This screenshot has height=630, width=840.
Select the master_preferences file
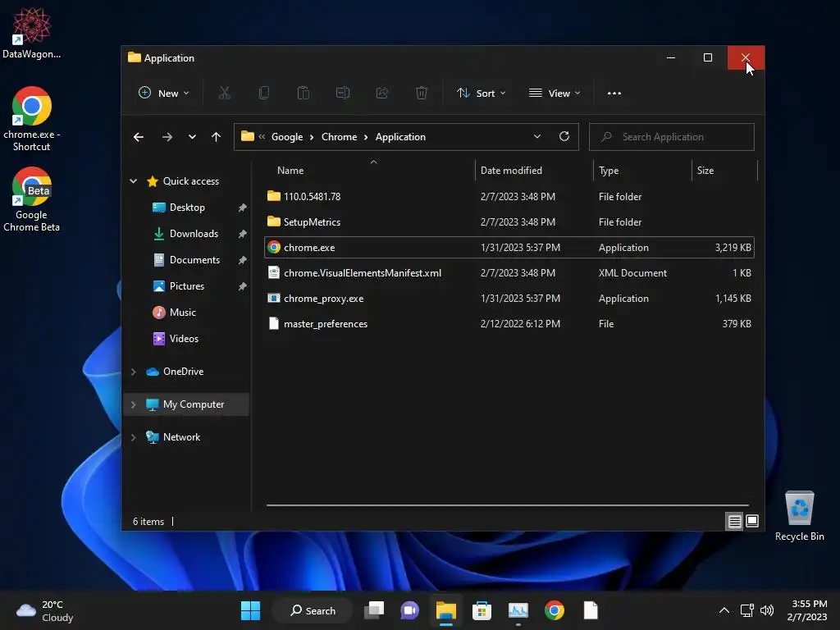click(x=509, y=323)
